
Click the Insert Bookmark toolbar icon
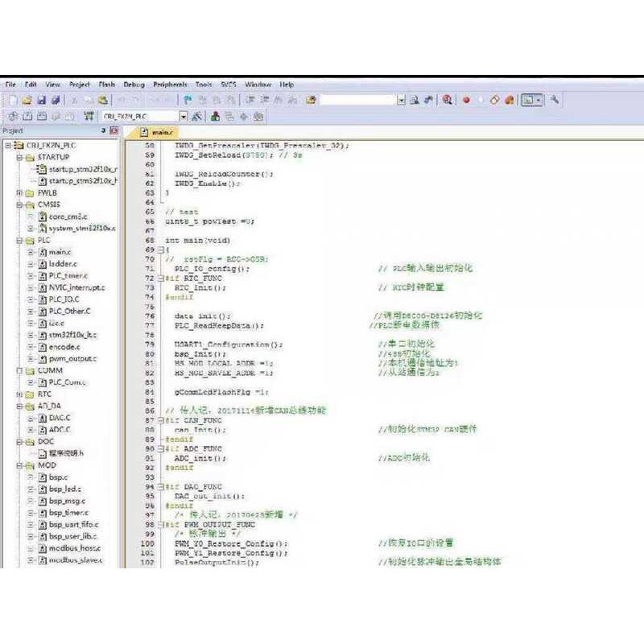coord(186,99)
